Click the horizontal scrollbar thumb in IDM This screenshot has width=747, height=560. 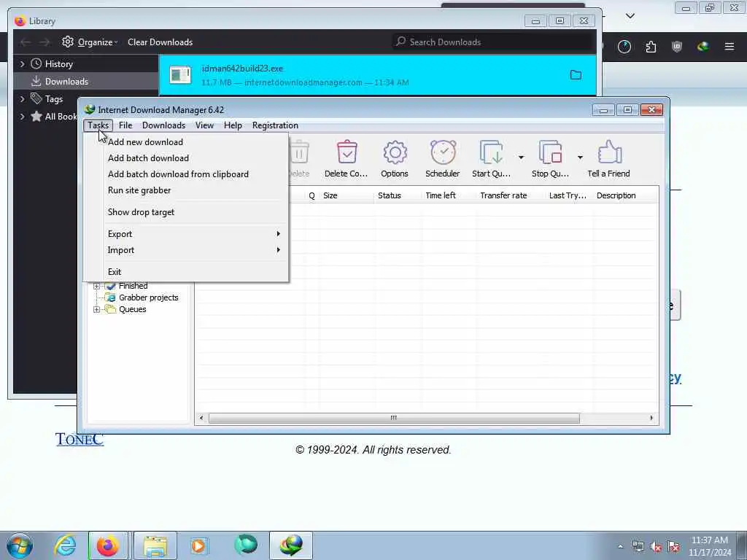tap(394, 418)
